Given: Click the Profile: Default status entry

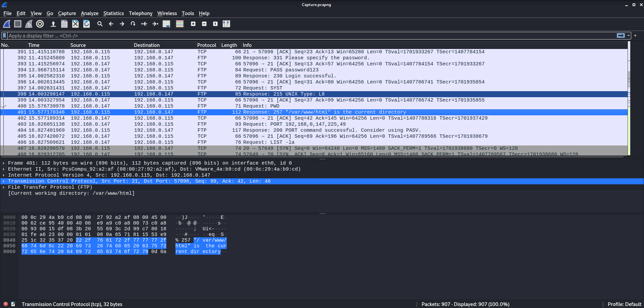Looking at the screenshot, I should coord(625,304).
